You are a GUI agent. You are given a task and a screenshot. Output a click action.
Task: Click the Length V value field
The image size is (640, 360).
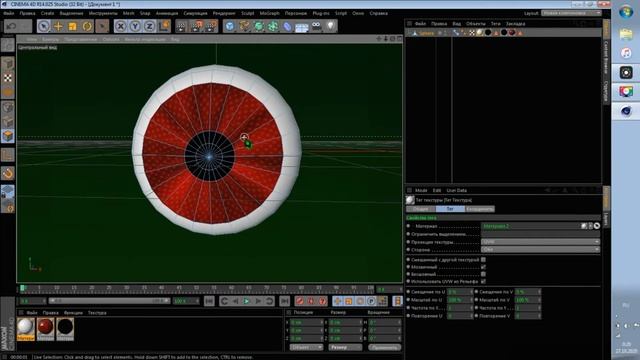(528, 300)
